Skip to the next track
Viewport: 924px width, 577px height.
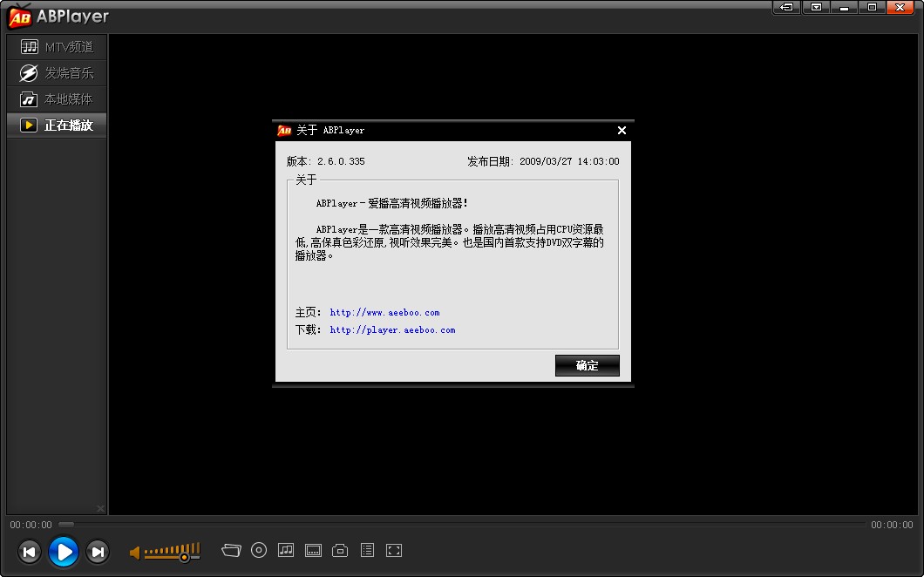(98, 552)
